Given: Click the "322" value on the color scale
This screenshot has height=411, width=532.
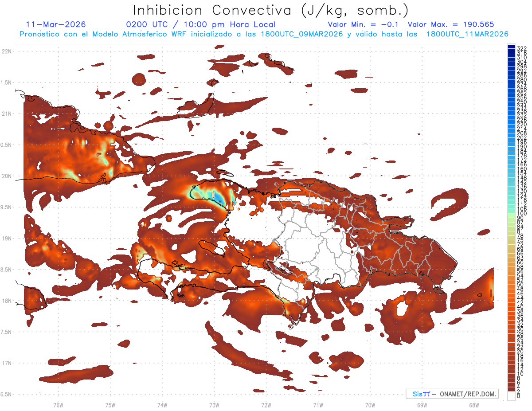Looking at the screenshot, I should pyautogui.click(x=522, y=48).
